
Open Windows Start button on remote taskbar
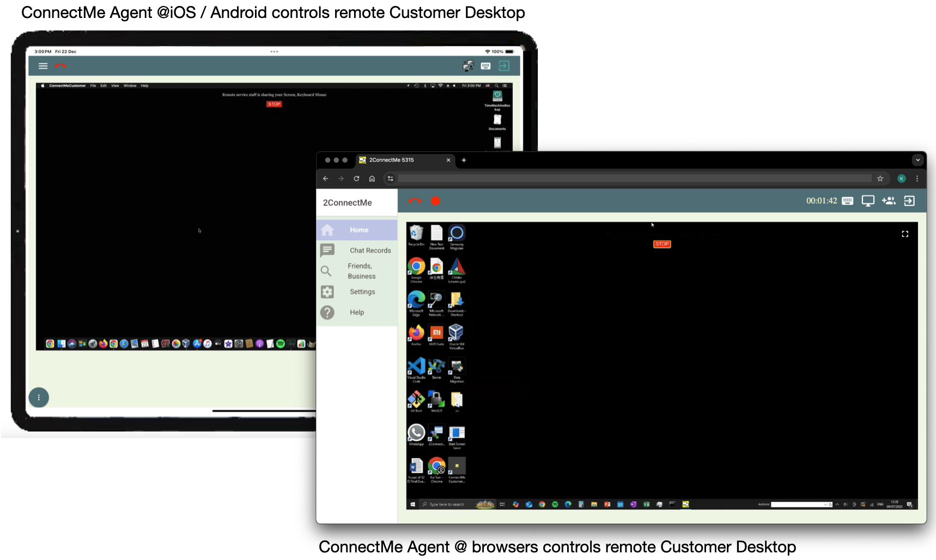pos(412,504)
